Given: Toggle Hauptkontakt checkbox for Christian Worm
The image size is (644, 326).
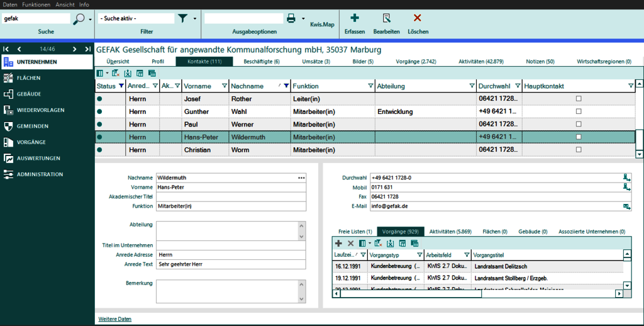Looking at the screenshot, I should tap(579, 150).
